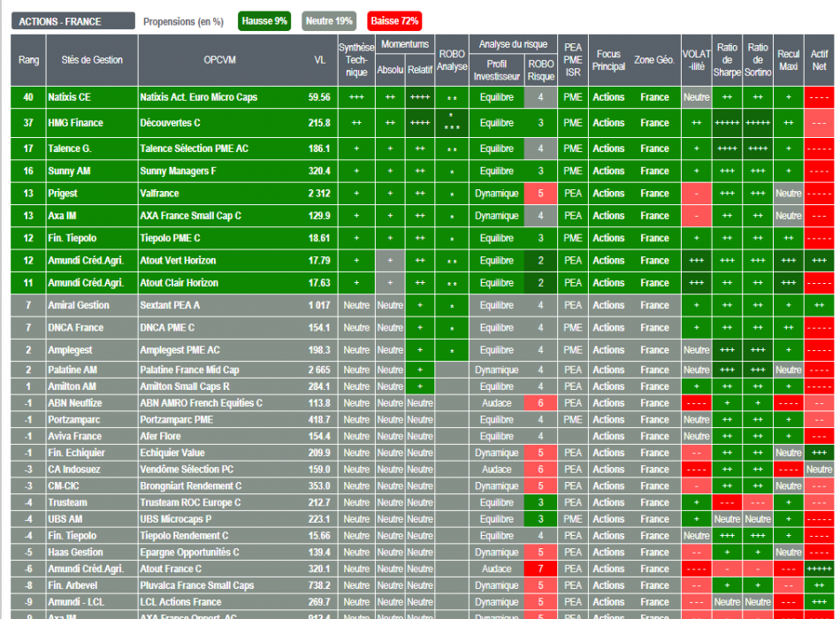This screenshot has height=619, width=840.
Task: Select fund Natixis Act. Euro Micro Caps
Action: (x=199, y=97)
